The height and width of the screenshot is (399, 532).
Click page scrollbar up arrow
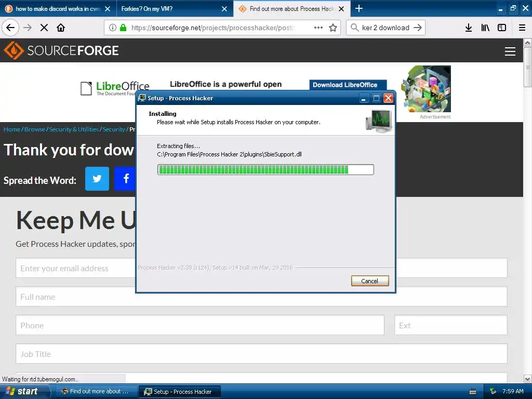(x=528, y=43)
